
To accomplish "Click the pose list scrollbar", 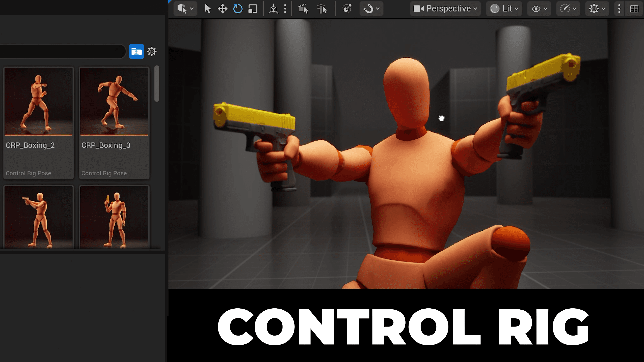I will [157, 84].
